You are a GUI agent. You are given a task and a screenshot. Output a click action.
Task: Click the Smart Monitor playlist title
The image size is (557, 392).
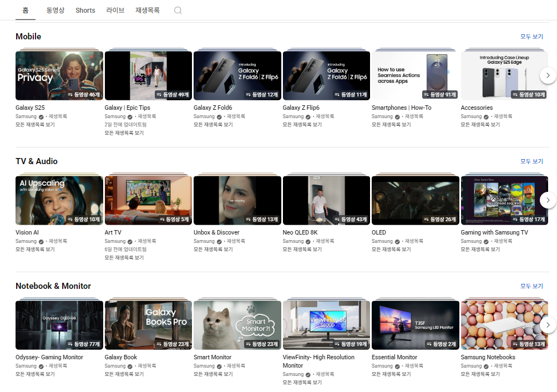pos(212,357)
